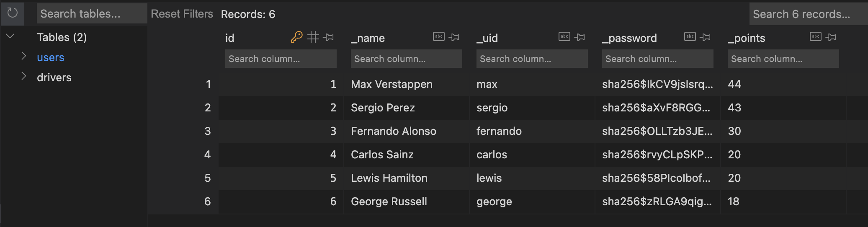Screen dimensions: 868x227
Task: Select the users table
Action: pyautogui.click(x=51, y=57)
